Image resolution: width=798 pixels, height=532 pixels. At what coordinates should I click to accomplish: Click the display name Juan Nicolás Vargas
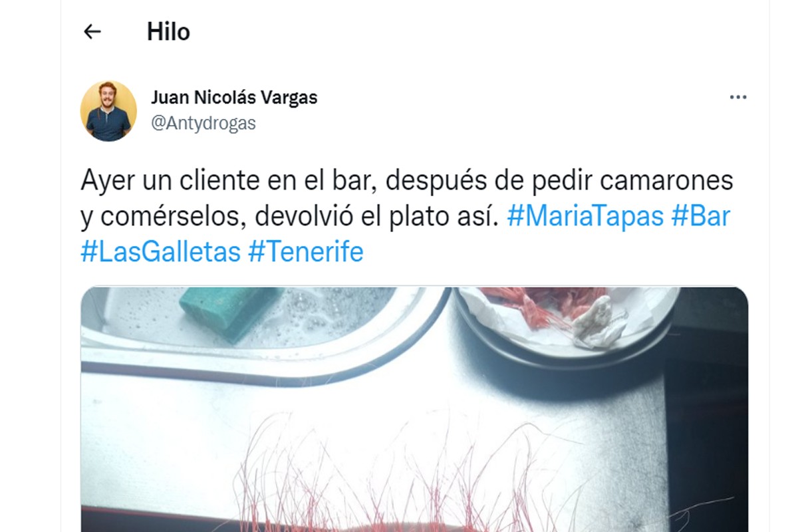pyautogui.click(x=234, y=98)
